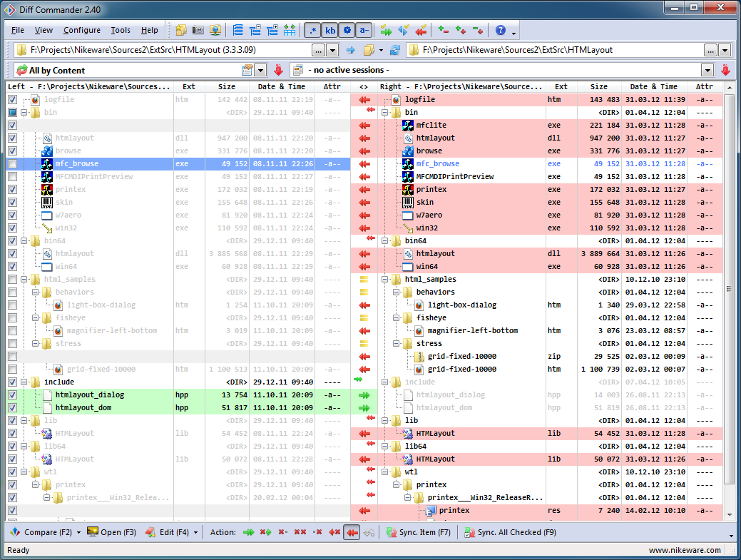The height and width of the screenshot is (560, 741).
Task: Open the File menu
Action: point(18,30)
